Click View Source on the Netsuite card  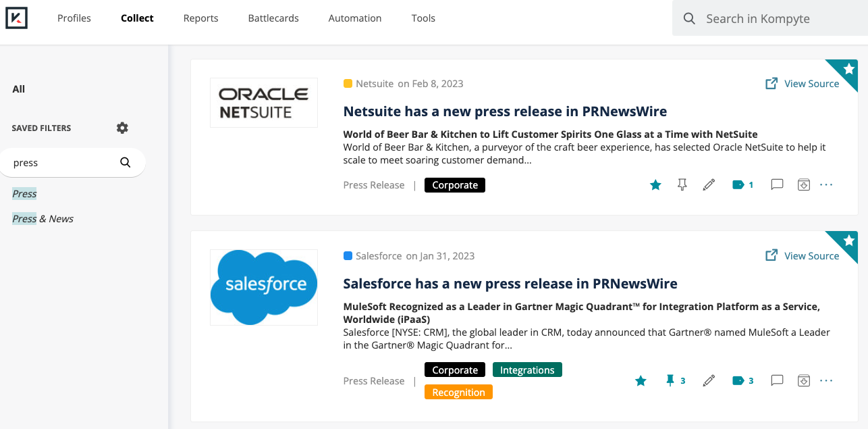(802, 84)
